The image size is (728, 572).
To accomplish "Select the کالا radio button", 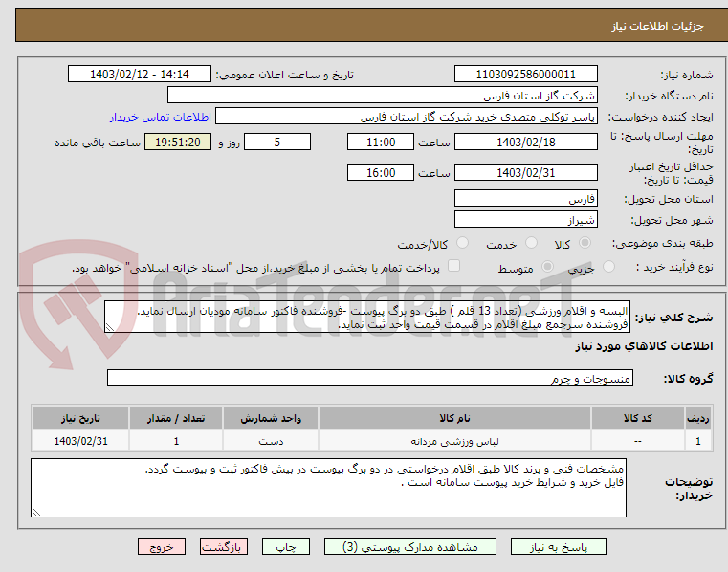I will (x=585, y=243).
